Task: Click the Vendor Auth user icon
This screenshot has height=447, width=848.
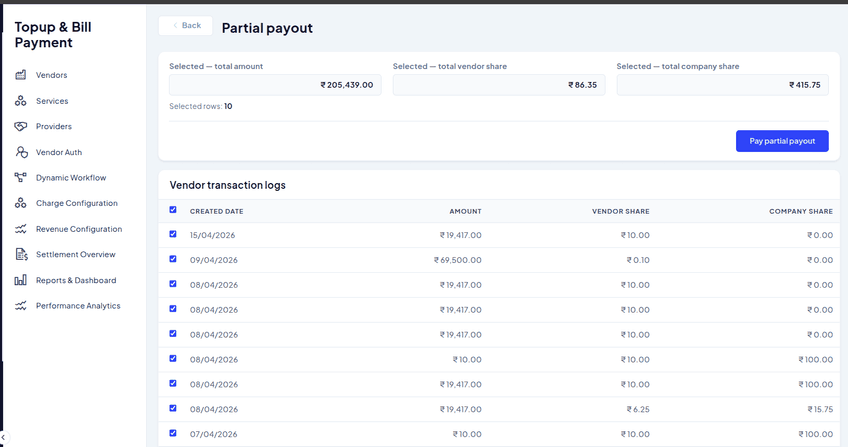Action: click(x=21, y=152)
